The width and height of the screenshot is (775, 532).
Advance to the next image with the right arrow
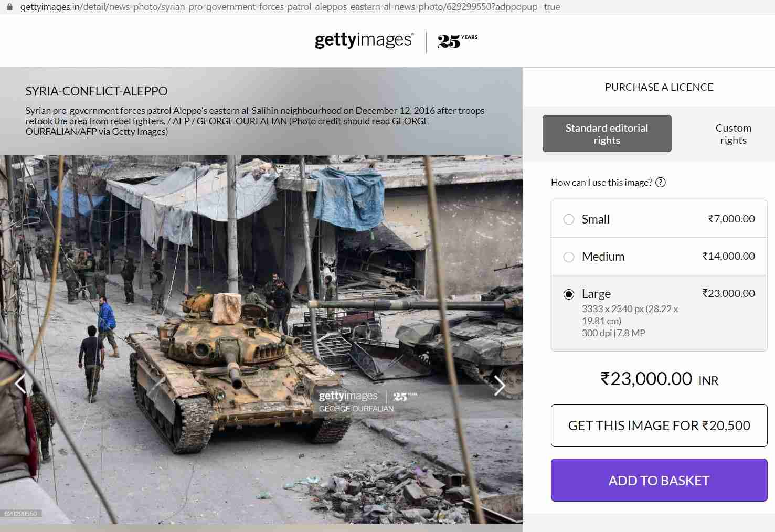coord(500,386)
